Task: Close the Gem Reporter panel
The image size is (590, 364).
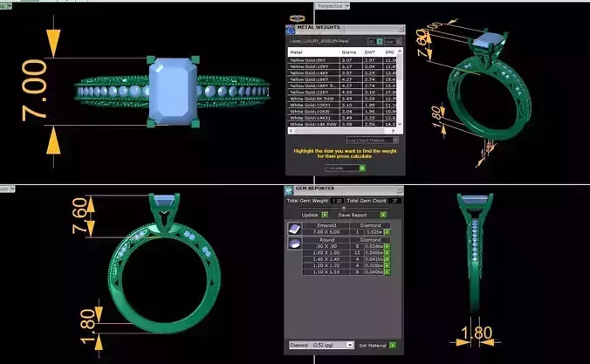Action: pos(400,190)
